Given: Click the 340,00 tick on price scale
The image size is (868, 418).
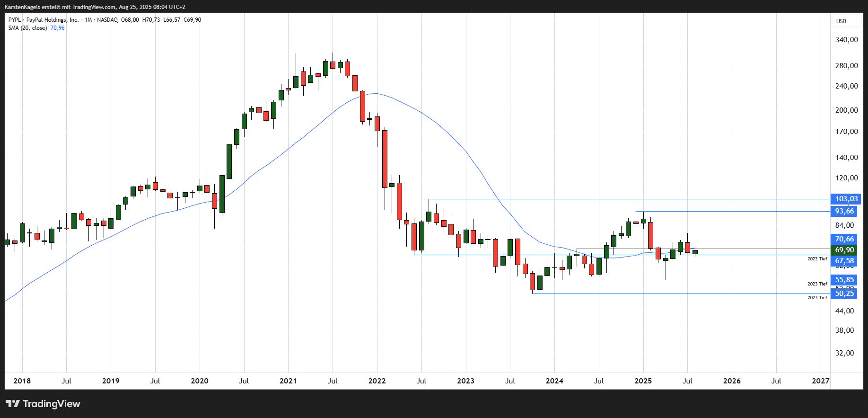Looking at the screenshot, I should (846, 40).
